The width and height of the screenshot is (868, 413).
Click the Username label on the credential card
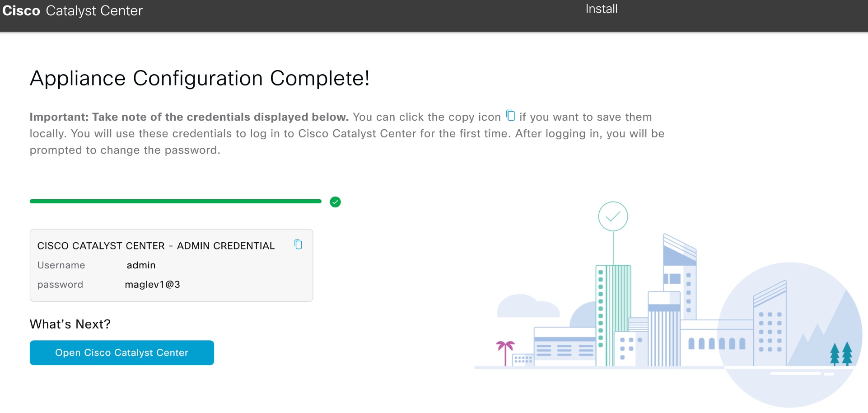(61, 265)
